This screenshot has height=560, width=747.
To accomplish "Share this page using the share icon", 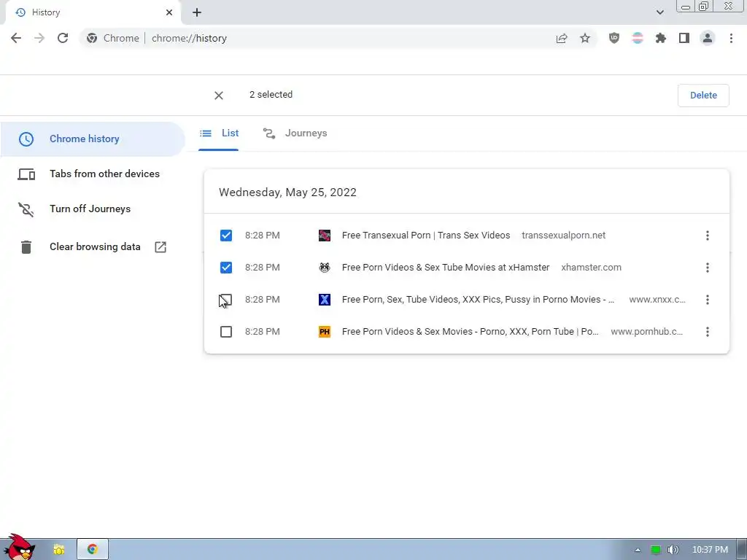I will (x=562, y=38).
